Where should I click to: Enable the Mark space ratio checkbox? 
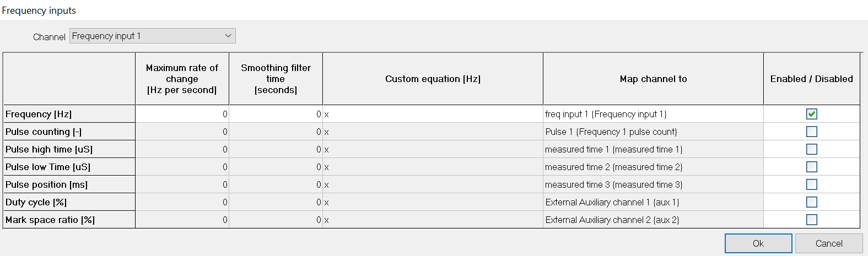(811, 220)
